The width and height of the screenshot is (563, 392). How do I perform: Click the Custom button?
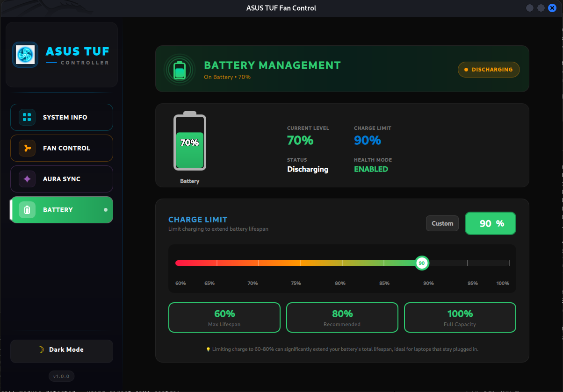coord(442,223)
